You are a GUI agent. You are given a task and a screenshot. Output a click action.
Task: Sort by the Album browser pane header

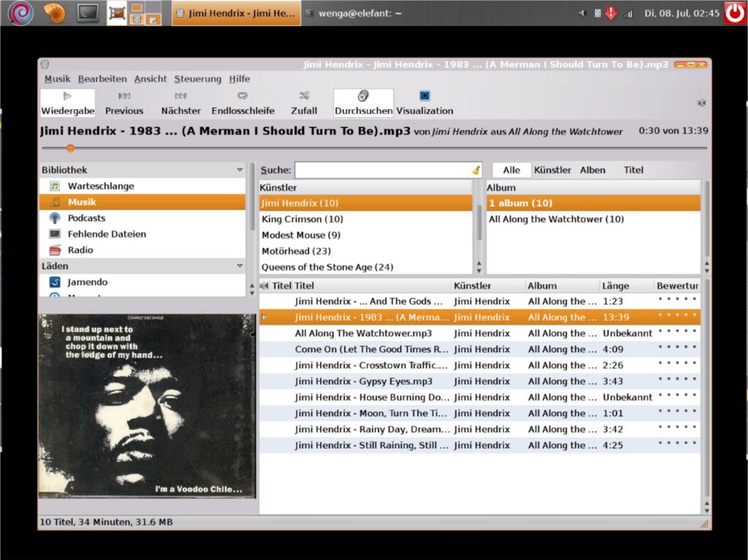point(594,187)
